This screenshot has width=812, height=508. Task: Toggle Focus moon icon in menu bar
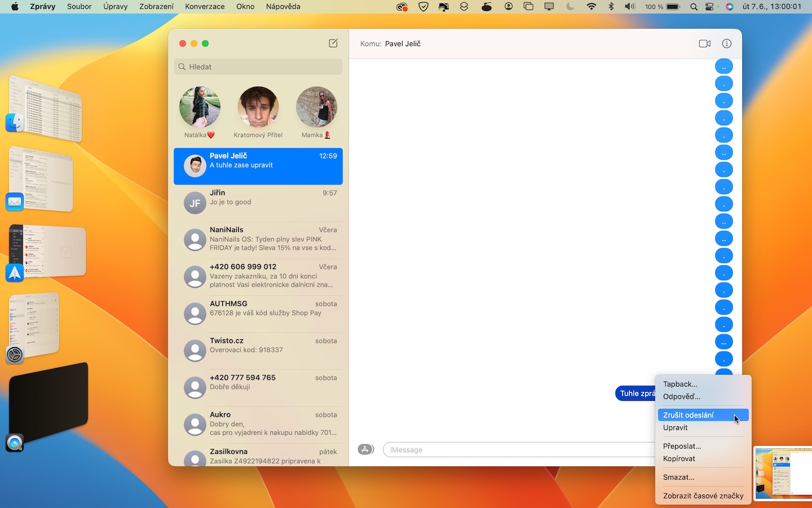click(570, 7)
